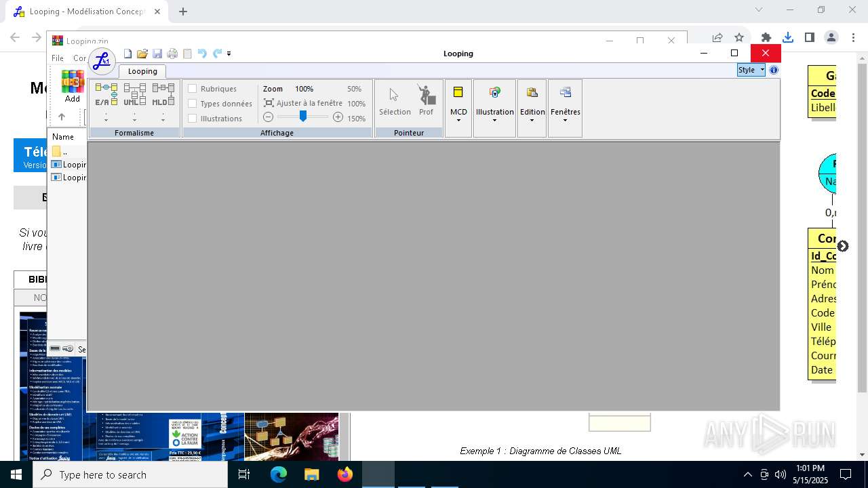The width and height of the screenshot is (868, 488).
Task: Print using the printer icon
Action: (x=172, y=54)
